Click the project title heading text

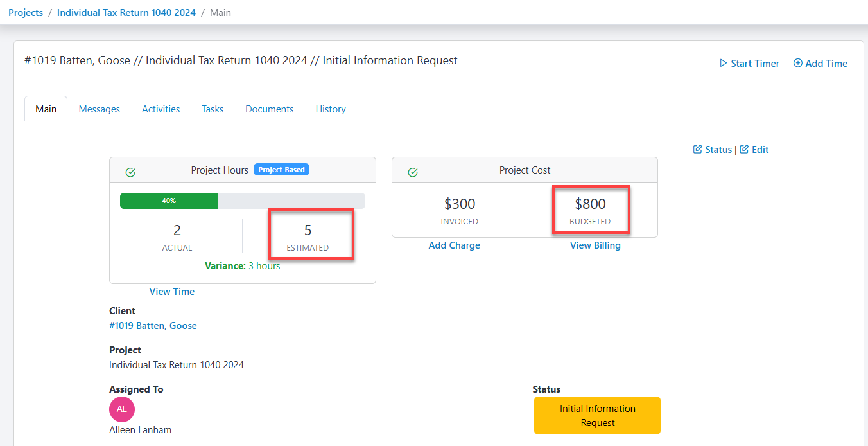241,60
